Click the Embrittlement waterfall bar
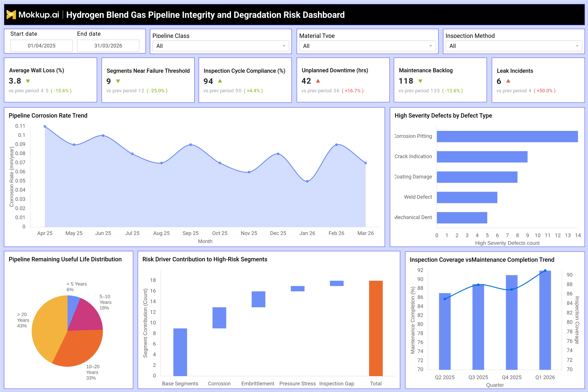588x392 pixels. tap(258, 299)
